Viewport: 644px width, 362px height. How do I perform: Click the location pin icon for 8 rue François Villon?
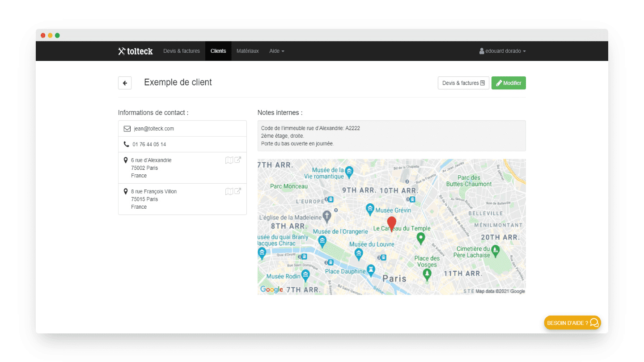tap(126, 191)
